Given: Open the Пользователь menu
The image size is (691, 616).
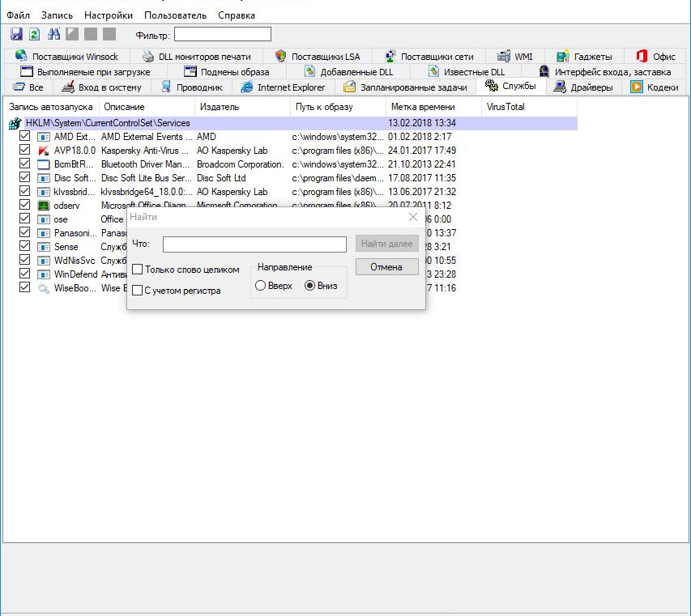Looking at the screenshot, I should pos(175,15).
